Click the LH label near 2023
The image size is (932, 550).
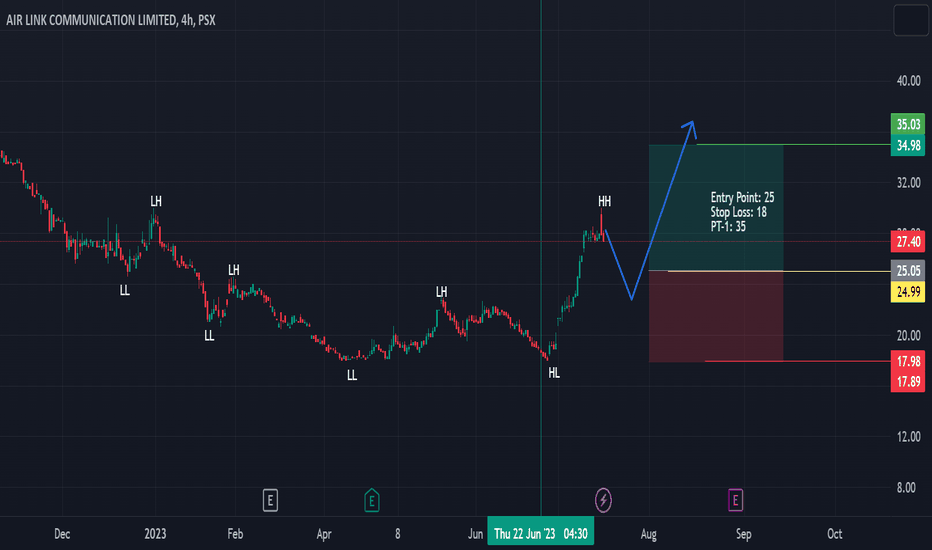[156, 202]
